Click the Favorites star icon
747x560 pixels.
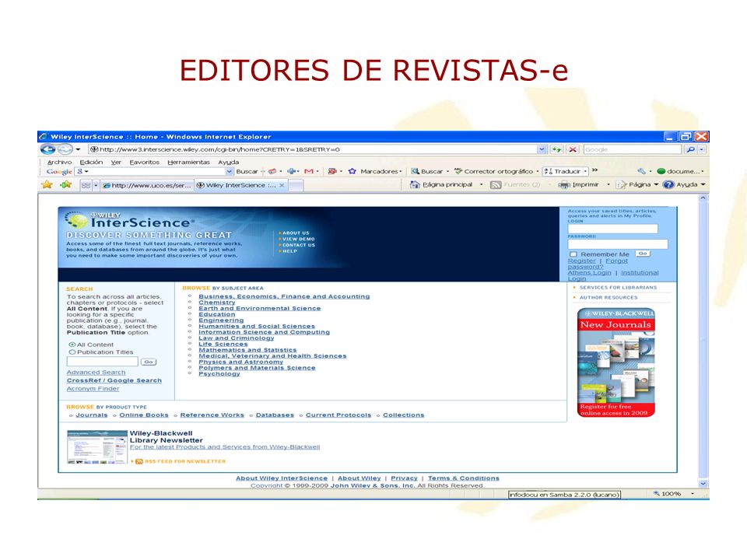pos(47,185)
